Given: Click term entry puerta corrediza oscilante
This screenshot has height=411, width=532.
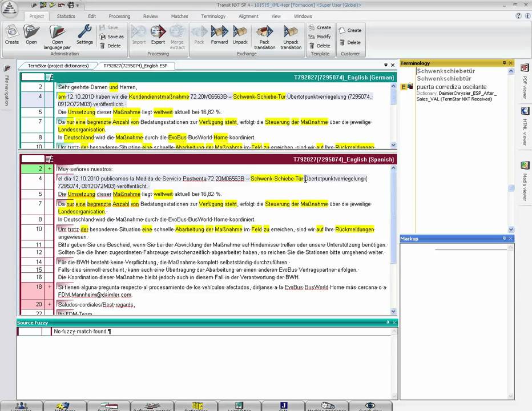Looking at the screenshot, I should pyautogui.click(x=452, y=87).
